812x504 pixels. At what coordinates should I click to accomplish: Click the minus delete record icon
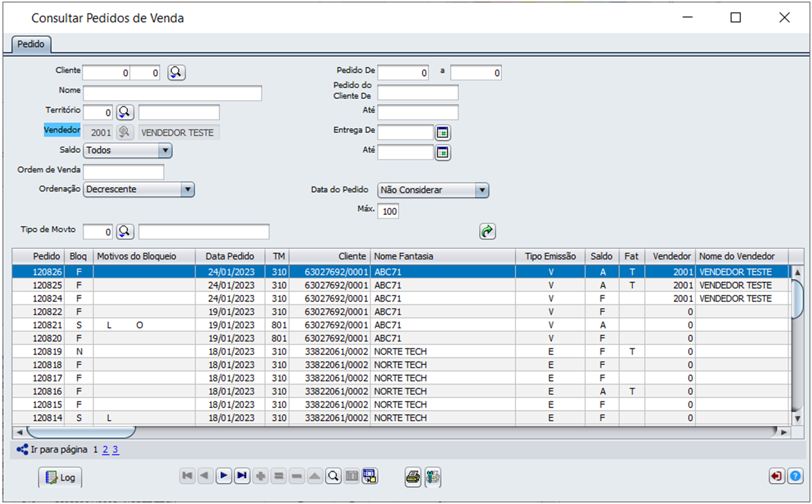[297, 475]
